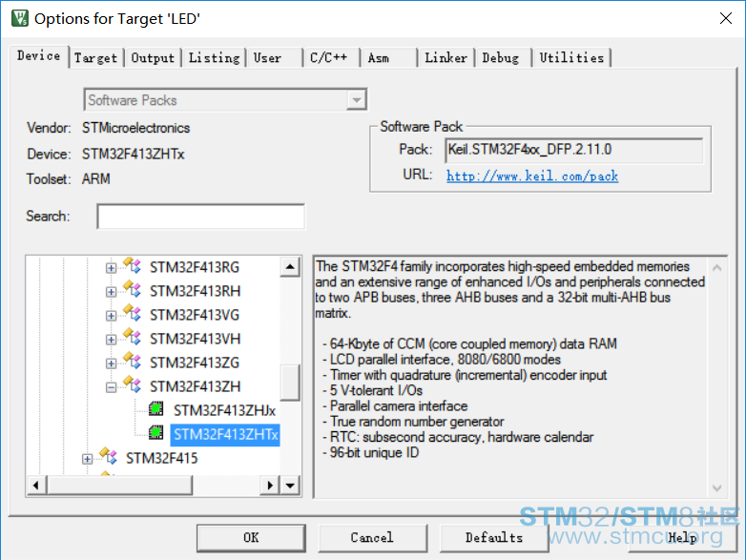
Task: Click the device Search input field
Action: click(200, 217)
